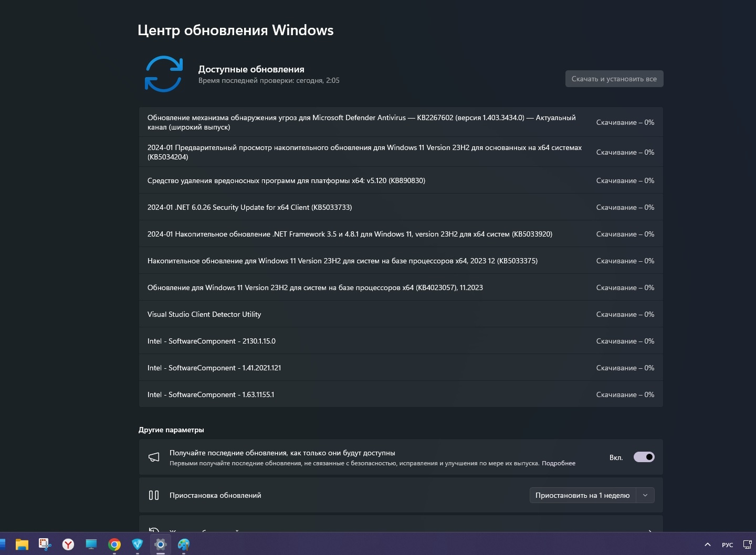The image size is (756, 555).
Task: Click Приостановить на 1 неделю button
Action: [x=583, y=495]
